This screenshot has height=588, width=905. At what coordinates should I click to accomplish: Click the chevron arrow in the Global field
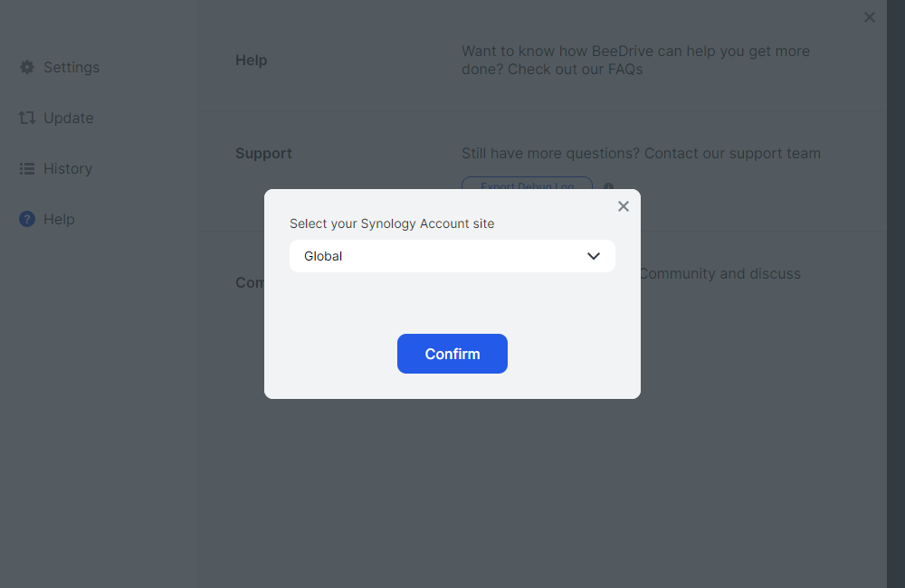coord(594,256)
